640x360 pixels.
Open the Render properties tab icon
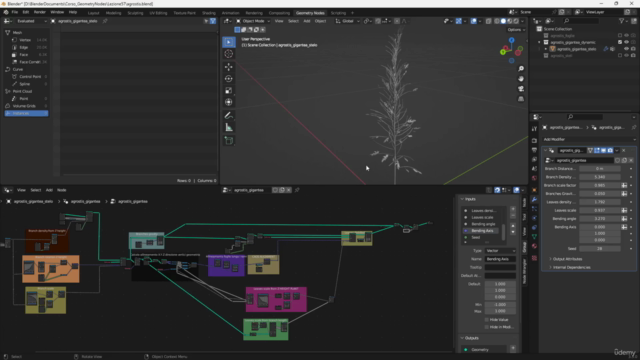coord(534,140)
